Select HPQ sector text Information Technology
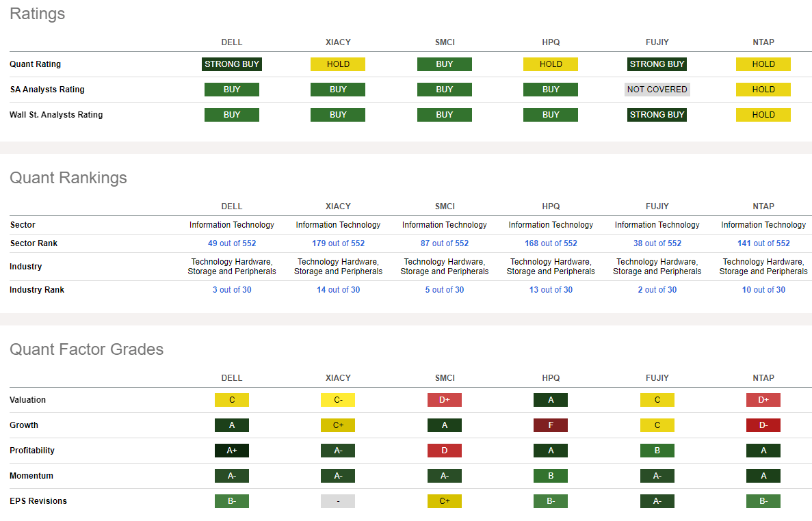Viewport: 812px width, 521px height. coord(551,225)
